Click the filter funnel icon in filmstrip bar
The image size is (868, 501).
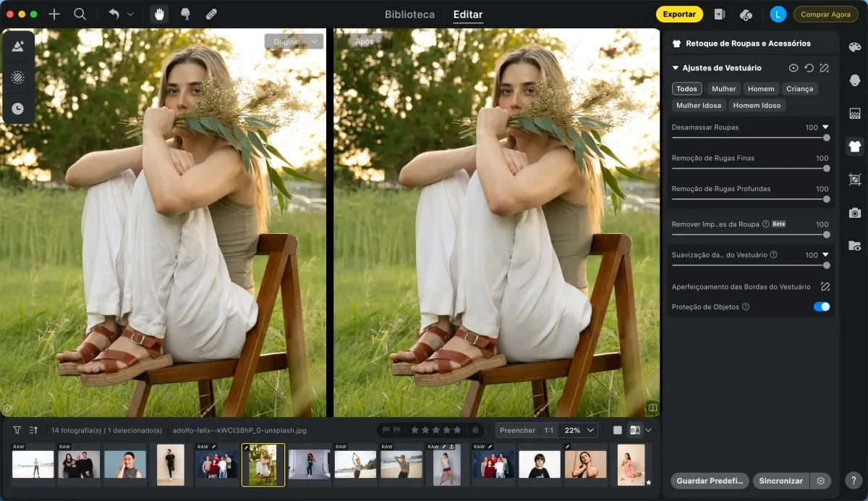pyautogui.click(x=17, y=430)
